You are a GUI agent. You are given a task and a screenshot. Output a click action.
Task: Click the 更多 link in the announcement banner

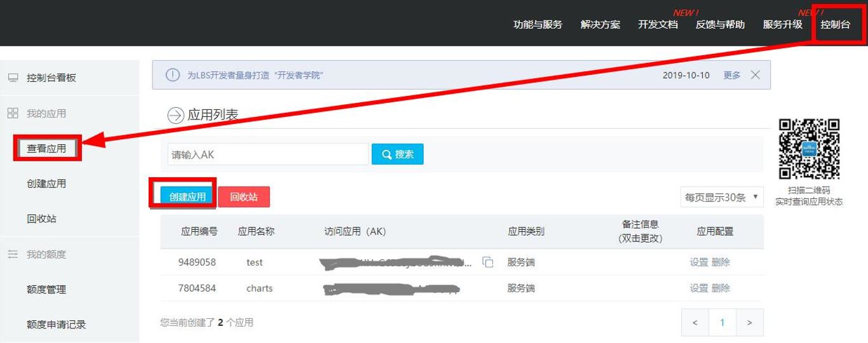pos(732,75)
